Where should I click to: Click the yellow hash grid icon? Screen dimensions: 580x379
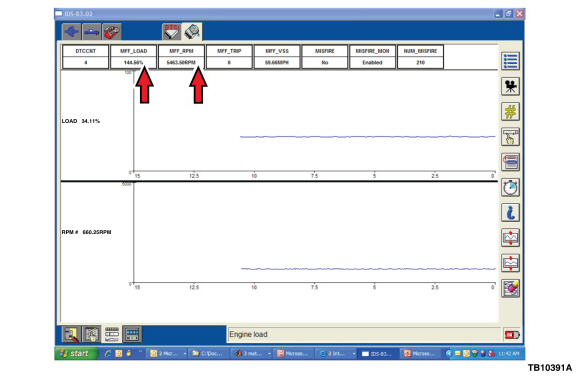coord(510,112)
